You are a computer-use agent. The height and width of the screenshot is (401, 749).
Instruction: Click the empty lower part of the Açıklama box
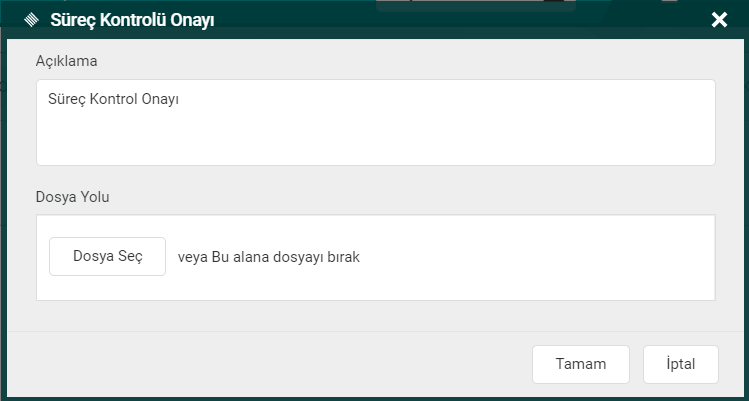pos(376,141)
